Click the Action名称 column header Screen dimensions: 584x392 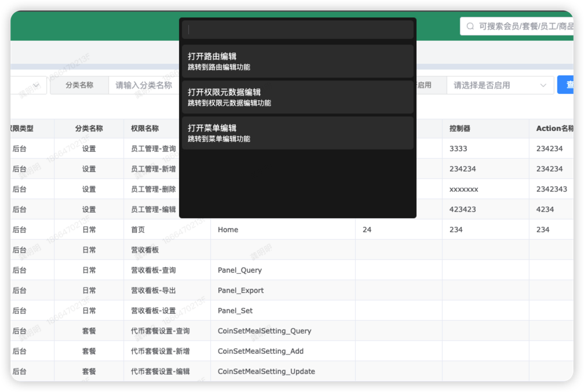pos(554,129)
